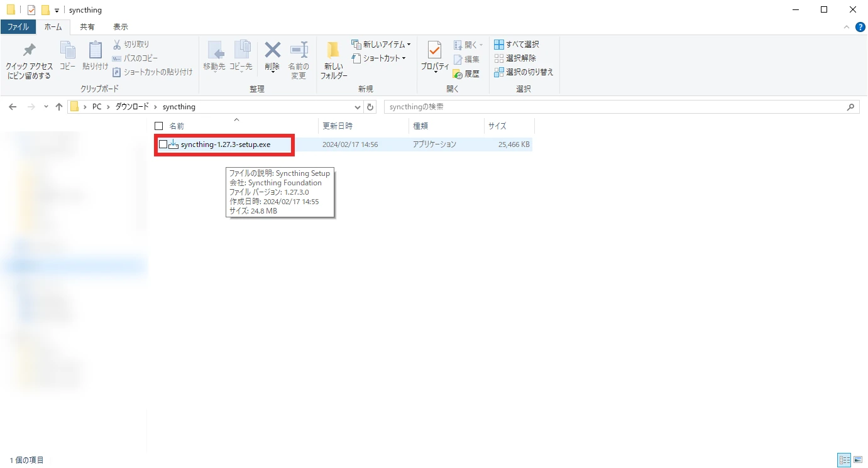Viewport: 868px width, 468px height.
Task: Click the アプリケーション type cell
Action: click(434, 144)
